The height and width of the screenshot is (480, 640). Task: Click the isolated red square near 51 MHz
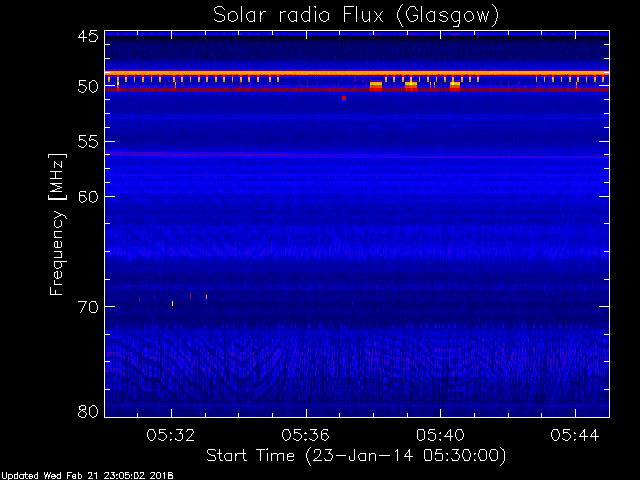344,98
